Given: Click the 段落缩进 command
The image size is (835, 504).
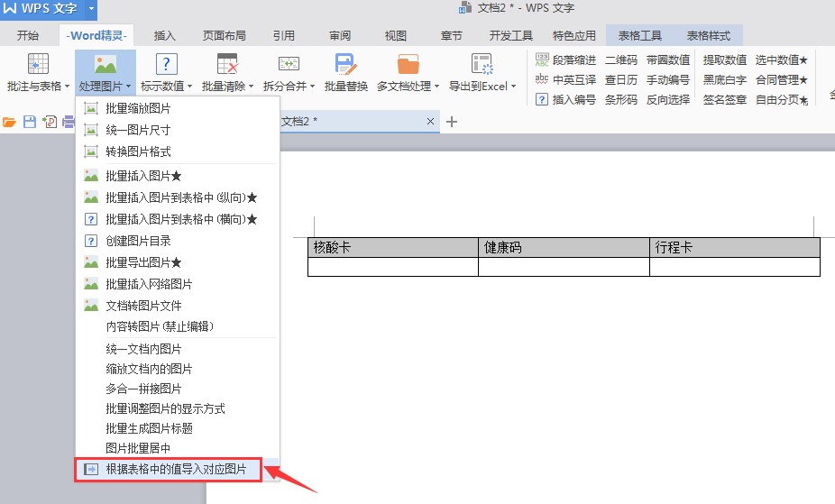Looking at the screenshot, I should pos(565,60).
